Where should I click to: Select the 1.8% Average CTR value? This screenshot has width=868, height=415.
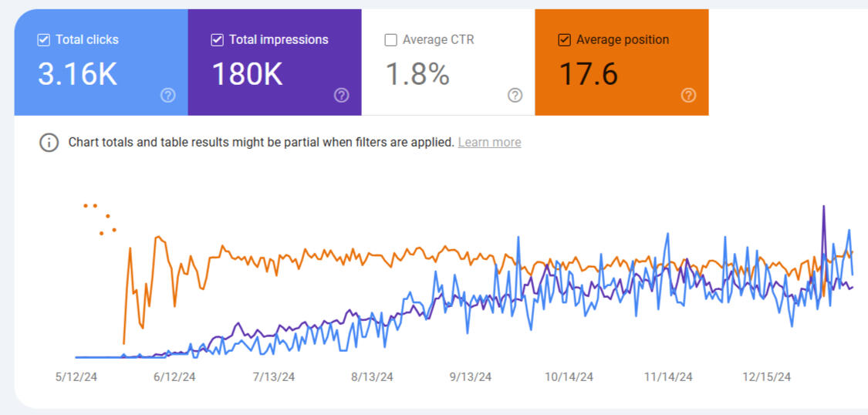[x=417, y=74]
